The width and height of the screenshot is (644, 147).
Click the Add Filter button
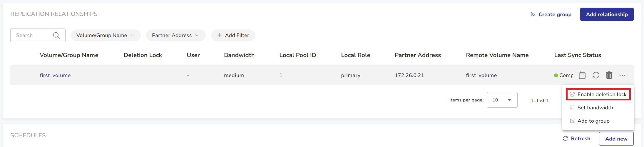(233, 35)
